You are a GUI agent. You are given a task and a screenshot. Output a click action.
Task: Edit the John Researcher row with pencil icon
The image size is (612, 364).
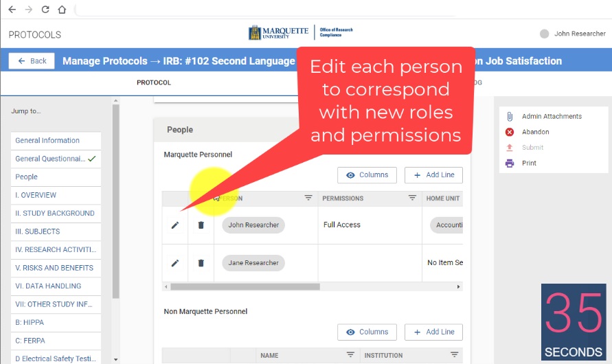click(x=175, y=225)
